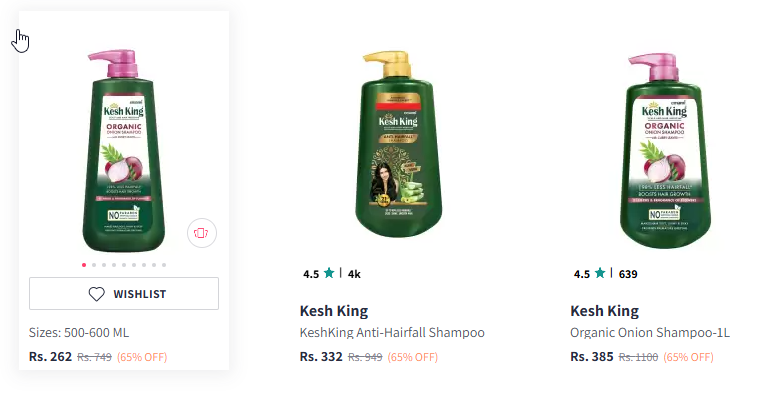Click the Rs. 262 price
This screenshot has width=757, height=399.
pyautogui.click(x=50, y=357)
